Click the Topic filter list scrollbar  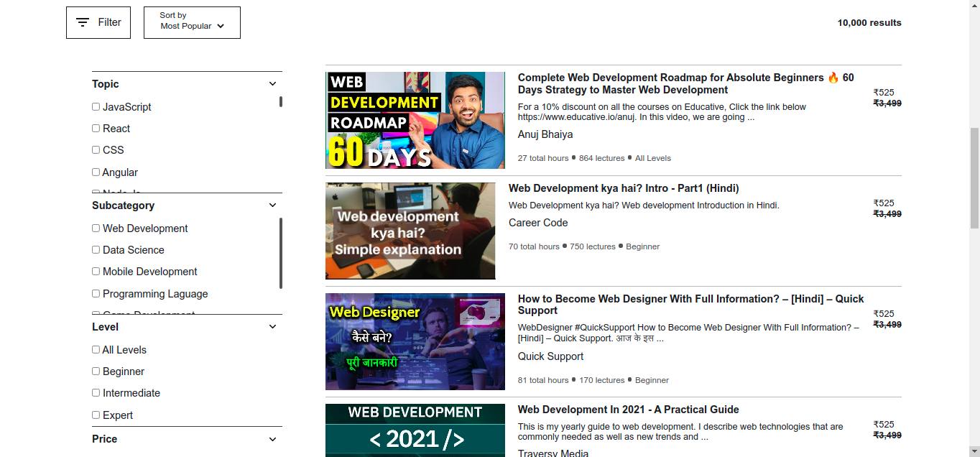pyautogui.click(x=281, y=101)
